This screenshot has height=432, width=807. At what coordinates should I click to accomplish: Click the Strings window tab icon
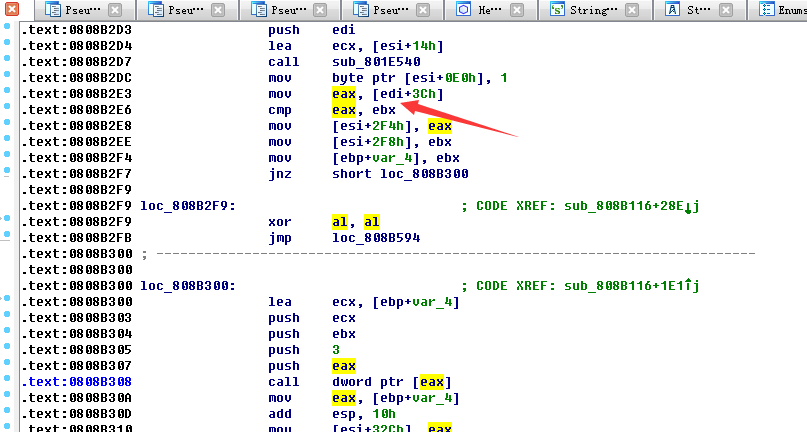pos(557,10)
